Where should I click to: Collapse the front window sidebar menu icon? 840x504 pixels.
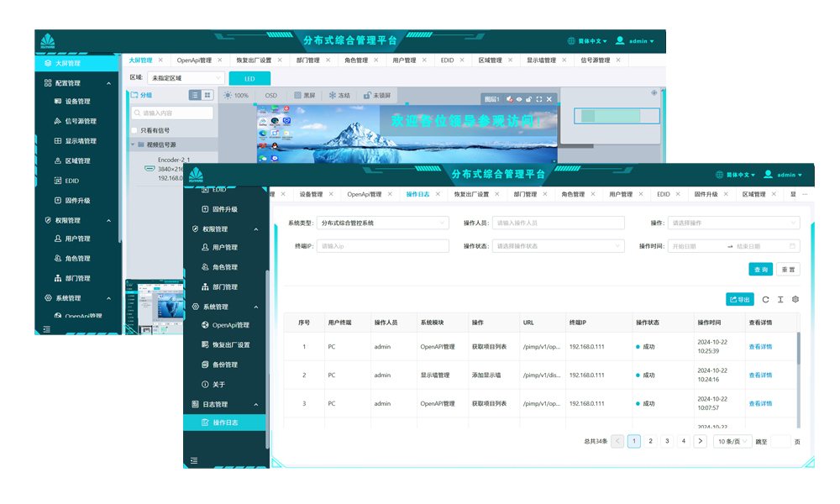195,459
